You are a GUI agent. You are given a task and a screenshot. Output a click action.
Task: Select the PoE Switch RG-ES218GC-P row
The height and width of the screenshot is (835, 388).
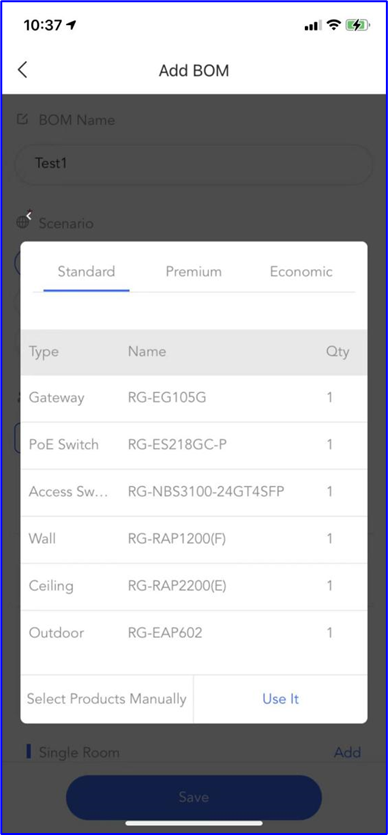click(x=194, y=445)
